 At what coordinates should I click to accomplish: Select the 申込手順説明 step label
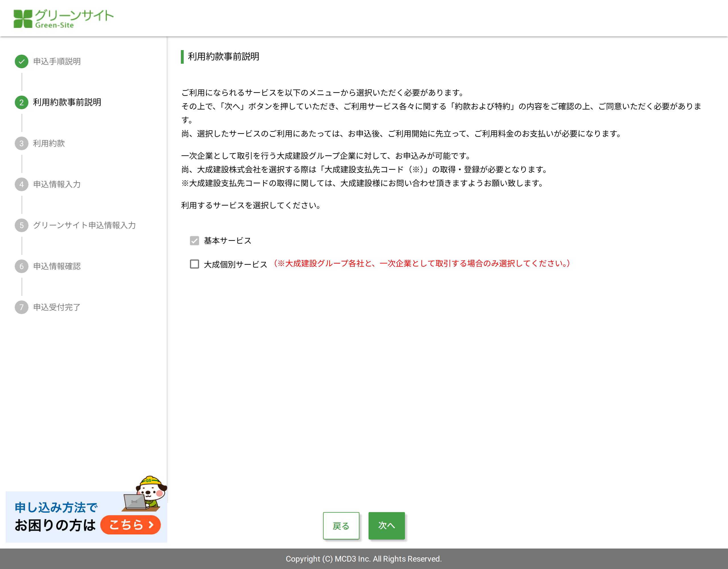[57, 61]
